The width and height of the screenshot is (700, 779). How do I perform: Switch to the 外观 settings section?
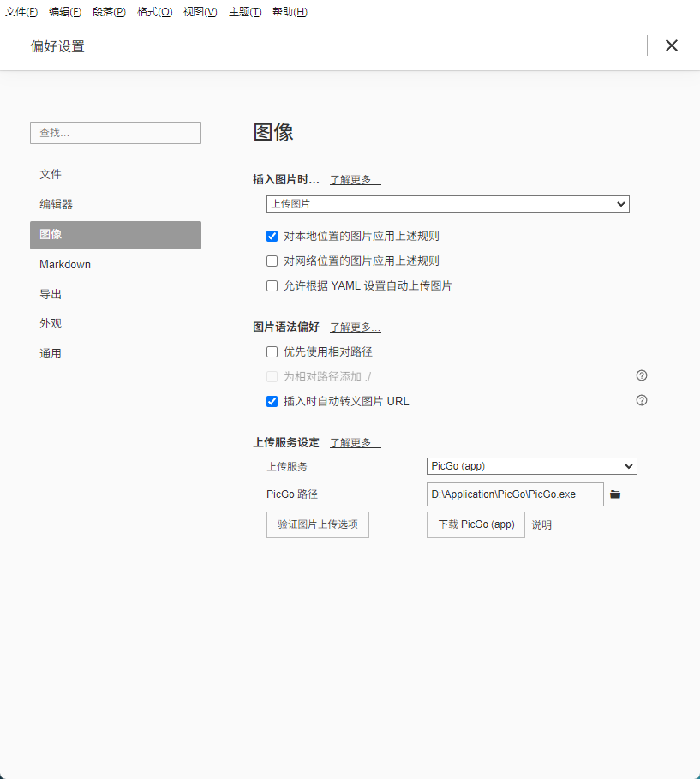tap(51, 323)
